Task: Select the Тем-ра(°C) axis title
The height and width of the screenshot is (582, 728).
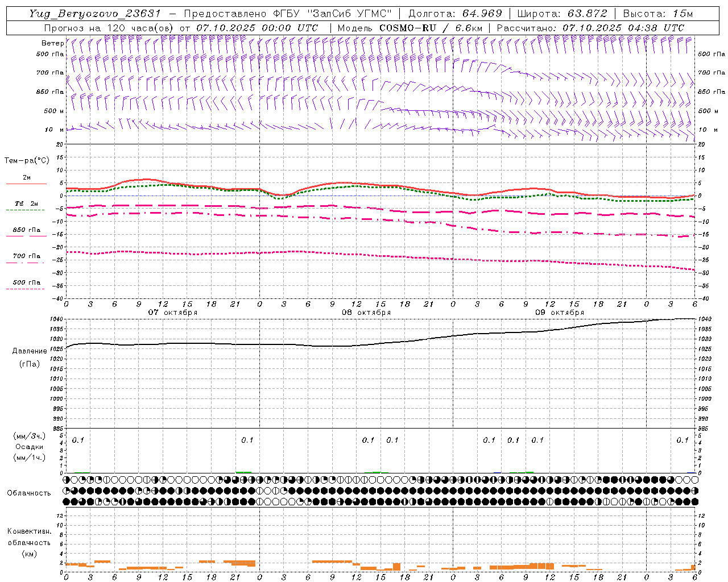Action: [x=27, y=161]
